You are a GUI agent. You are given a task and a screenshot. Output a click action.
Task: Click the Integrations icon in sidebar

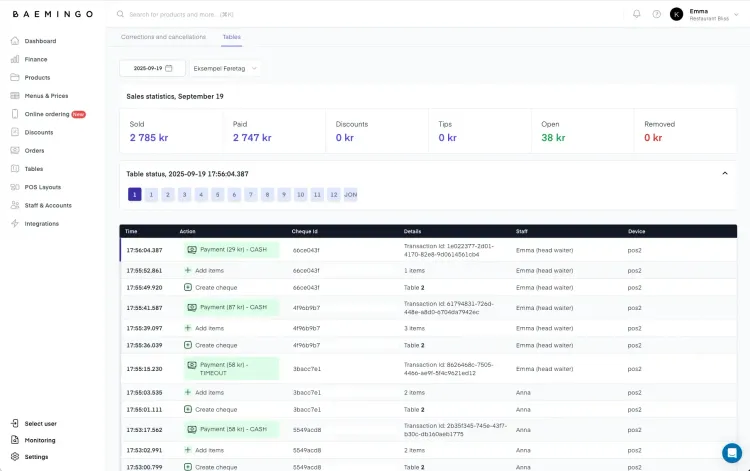[16, 223]
